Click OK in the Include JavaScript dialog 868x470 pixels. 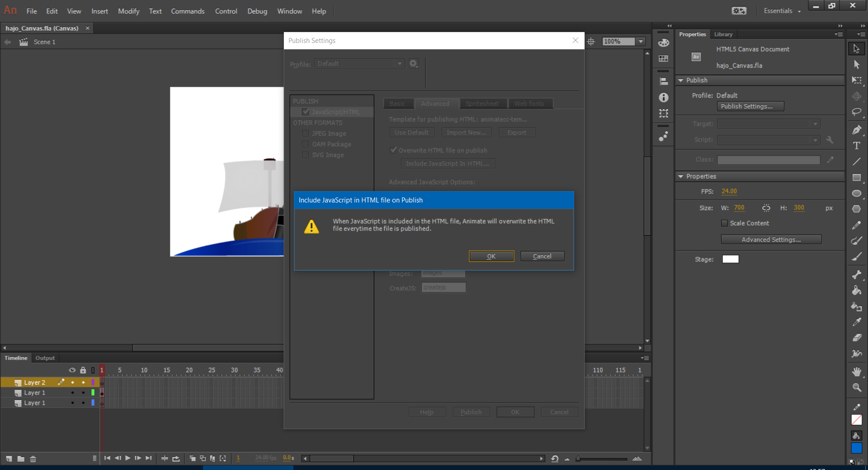pos(491,256)
